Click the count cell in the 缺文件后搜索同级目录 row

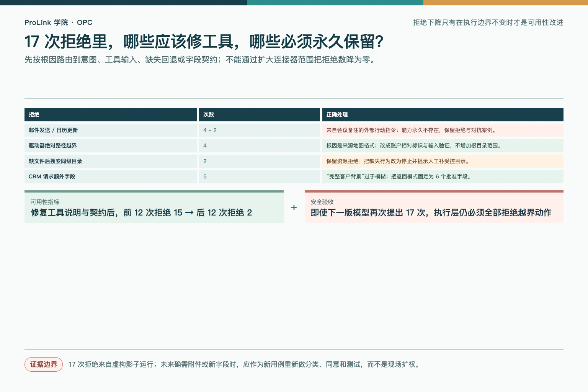click(260, 161)
